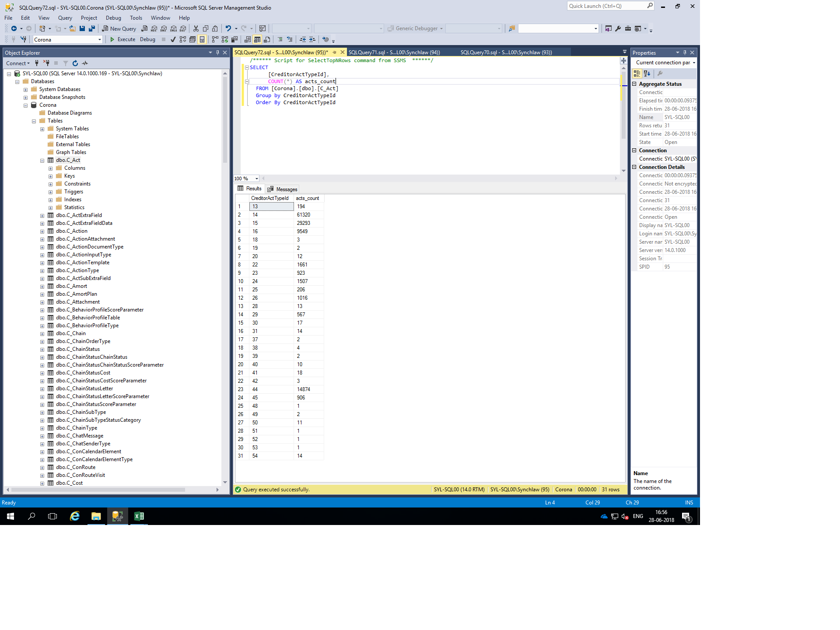Open the Corona database dropdown
Viewport: 840px width, 630px height.
click(x=100, y=40)
